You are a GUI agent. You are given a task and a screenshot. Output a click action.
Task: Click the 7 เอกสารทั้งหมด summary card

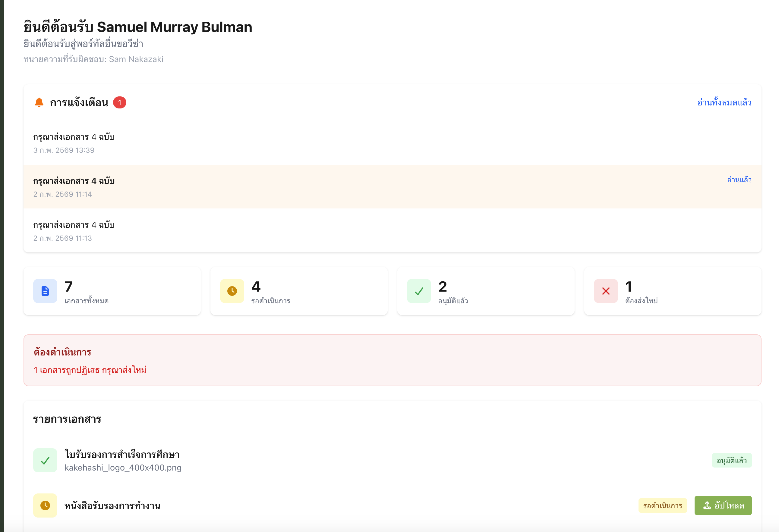coord(112,291)
